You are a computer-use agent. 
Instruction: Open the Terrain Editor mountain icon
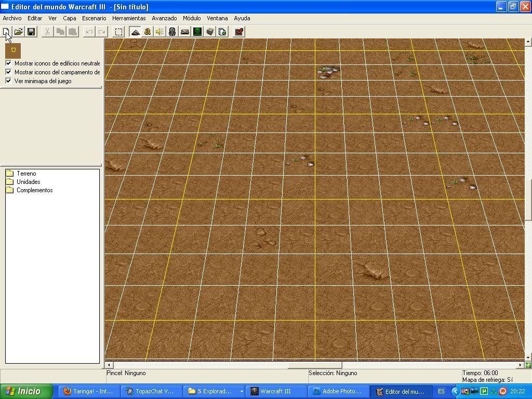(x=135, y=32)
